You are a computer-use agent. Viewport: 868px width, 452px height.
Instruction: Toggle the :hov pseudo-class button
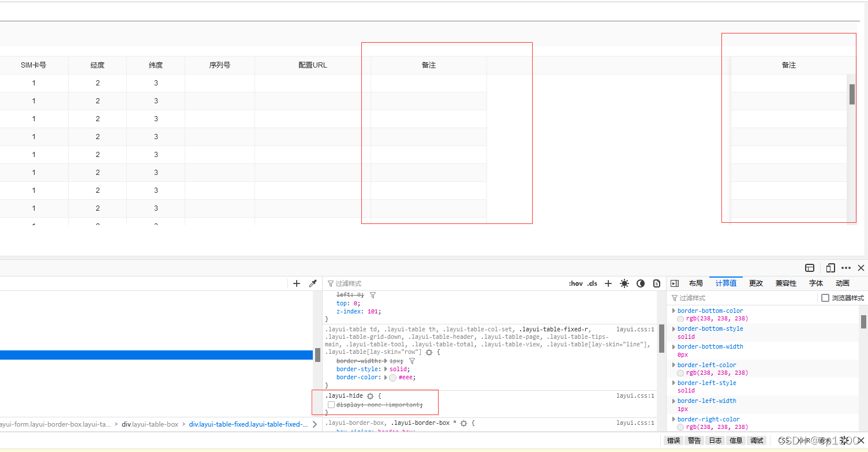click(576, 283)
